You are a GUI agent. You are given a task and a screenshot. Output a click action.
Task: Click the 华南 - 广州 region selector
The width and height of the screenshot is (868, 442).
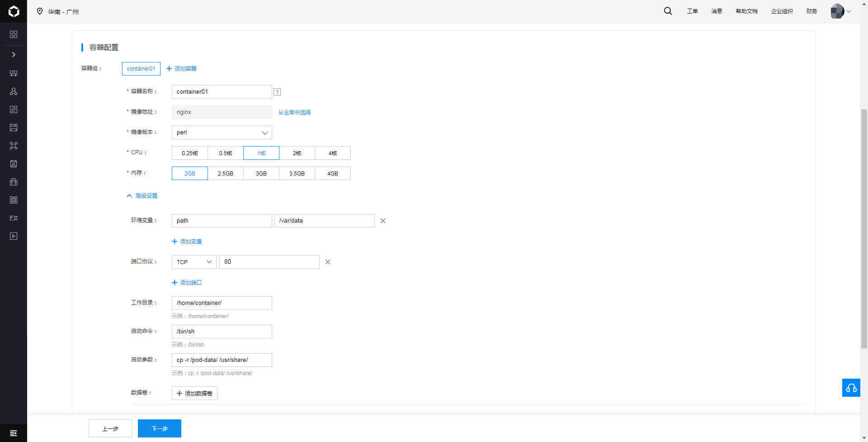tap(63, 11)
